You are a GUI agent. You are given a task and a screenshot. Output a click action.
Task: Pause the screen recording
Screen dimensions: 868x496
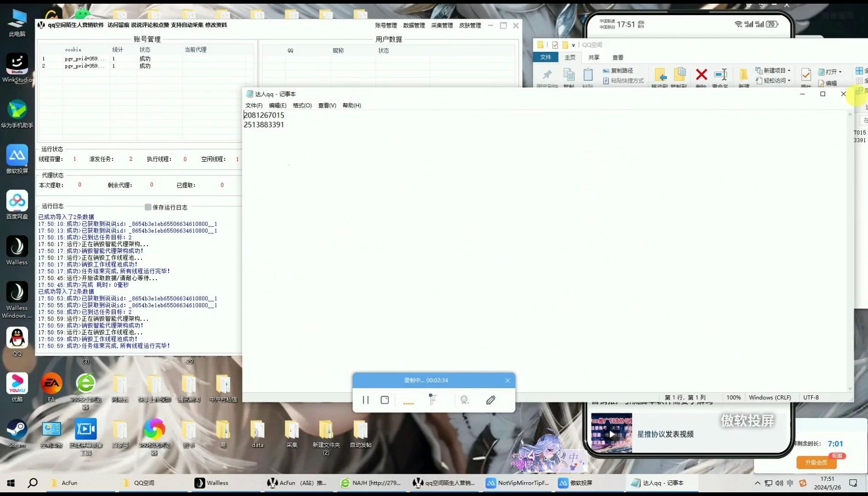(366, 400)
